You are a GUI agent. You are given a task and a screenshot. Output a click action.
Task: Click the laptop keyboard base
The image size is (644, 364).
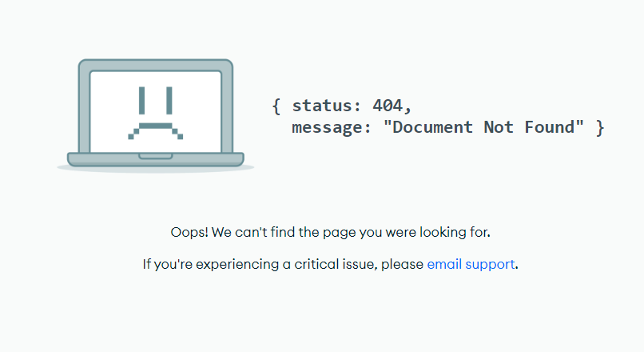156,159
